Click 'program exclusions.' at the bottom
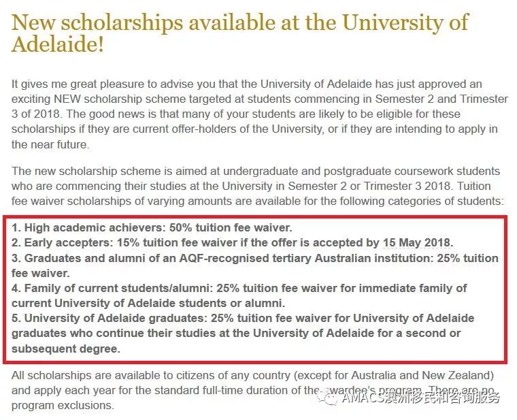 coord(63,405)
